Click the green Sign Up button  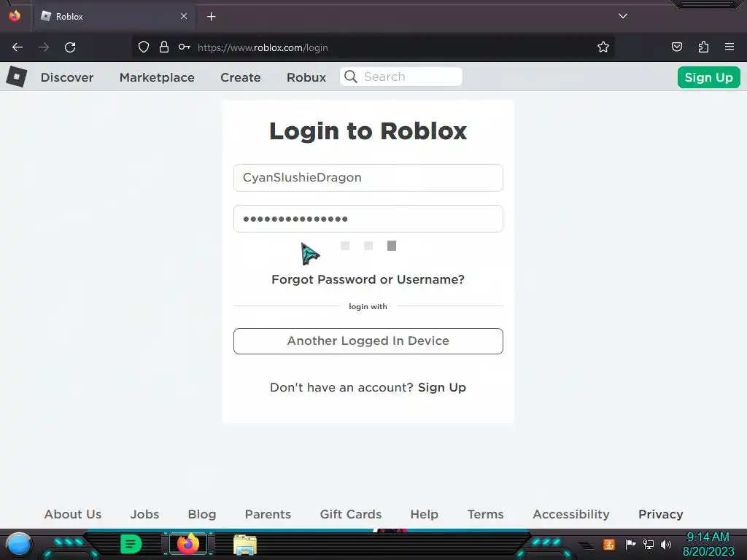tap(708, 77)
